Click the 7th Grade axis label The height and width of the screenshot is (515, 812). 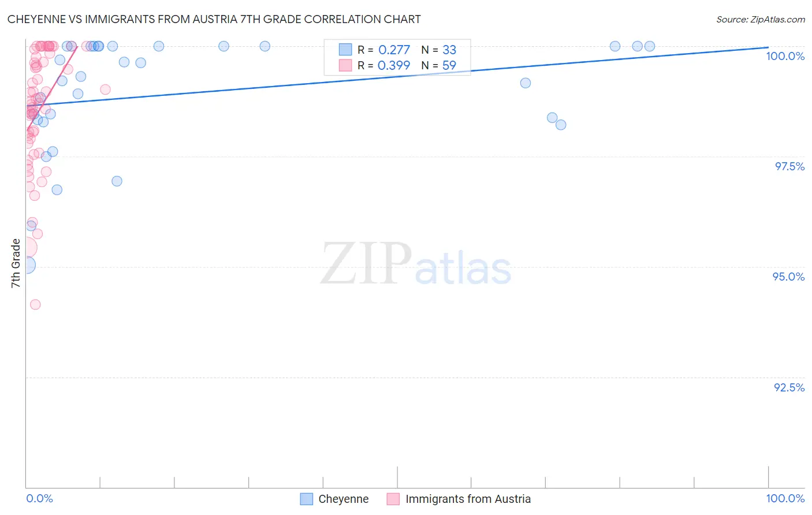16,263
